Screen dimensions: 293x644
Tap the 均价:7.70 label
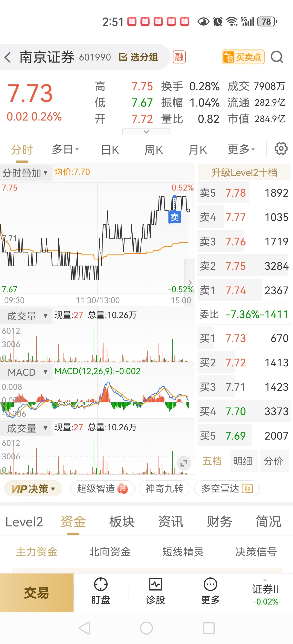tap(72, 172)
